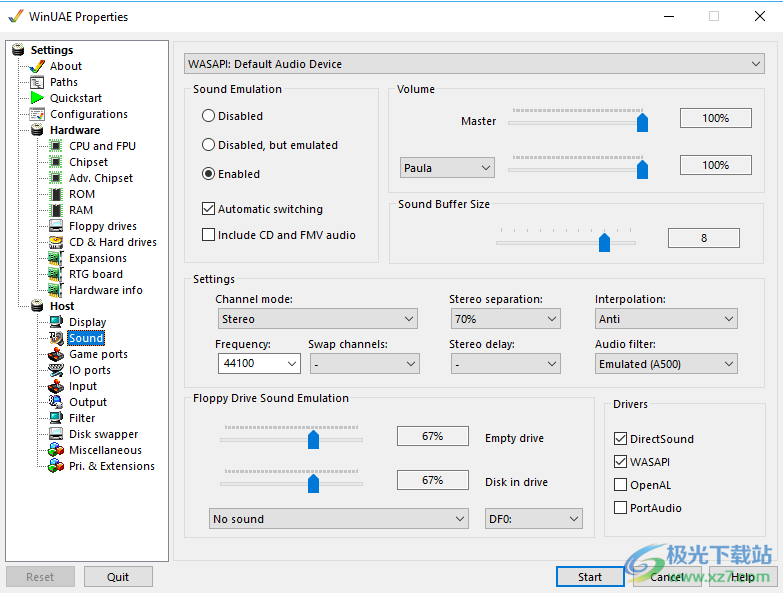The width and height of the screenshot is (783, 593).
Task: Click the Quit button
Action: 118,577
